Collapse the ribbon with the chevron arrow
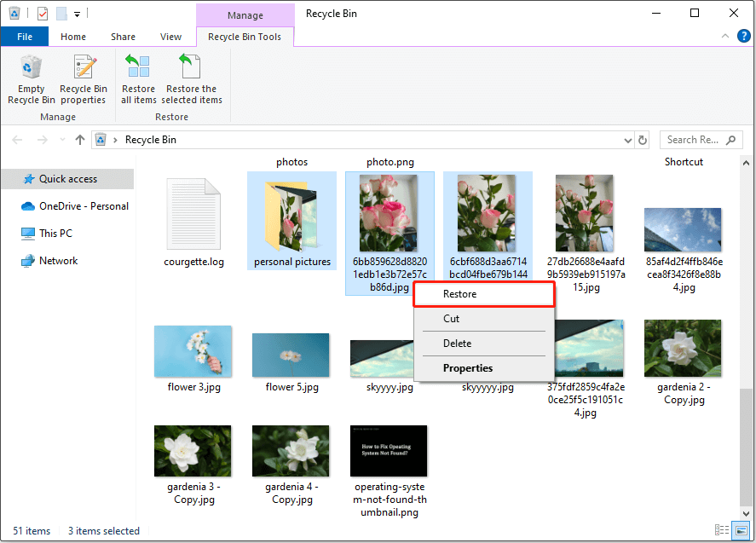The width and height of the screenshot is (756, 543). [x=724, y=35]
